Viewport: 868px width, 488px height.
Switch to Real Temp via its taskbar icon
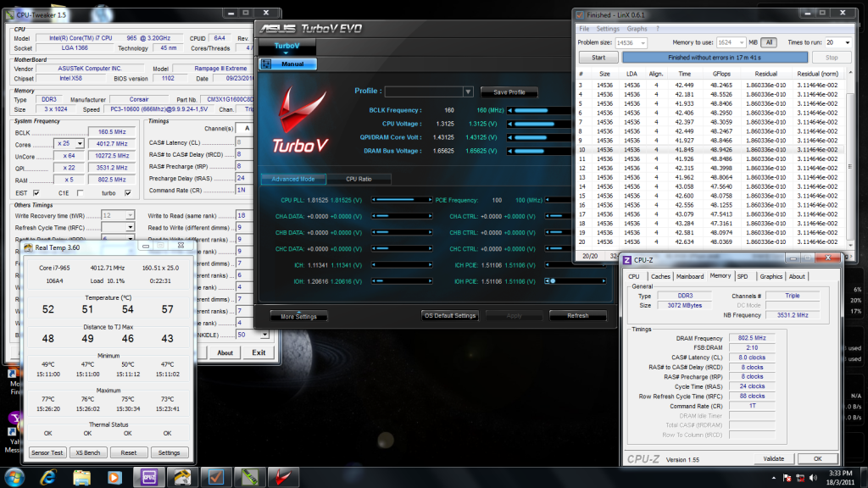coord(182,477)
